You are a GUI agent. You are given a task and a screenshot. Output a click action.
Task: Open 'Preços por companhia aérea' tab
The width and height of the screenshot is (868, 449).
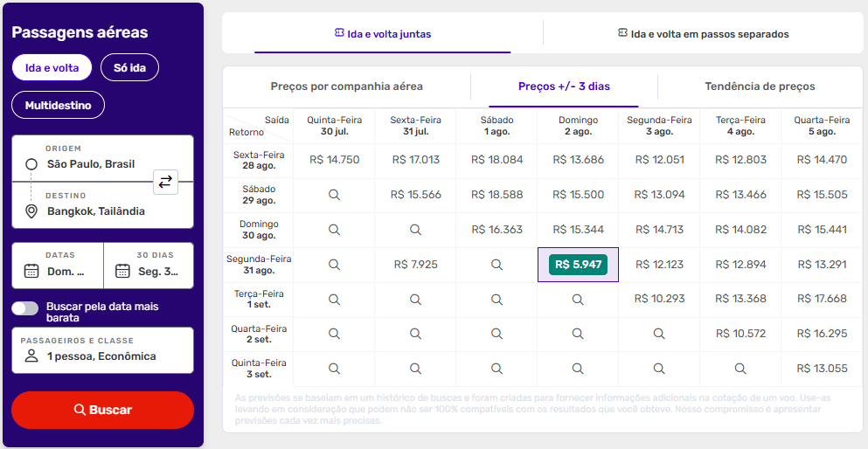tap(346, 86)
